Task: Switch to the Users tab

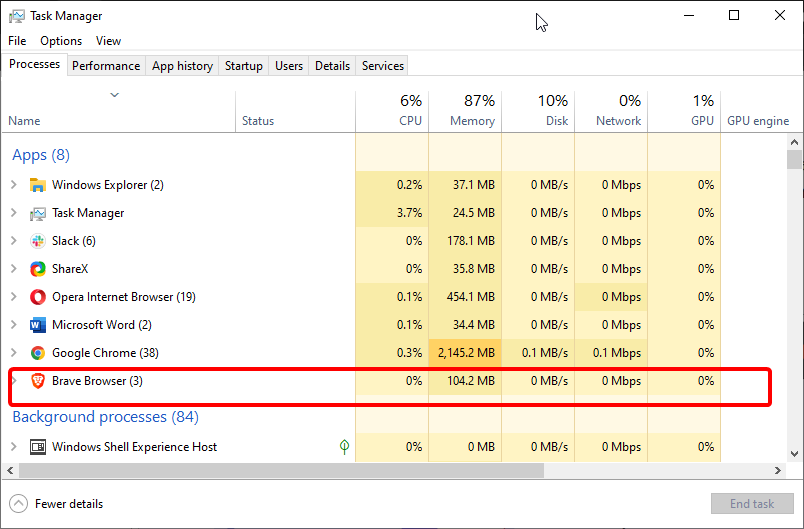Action: pos(289,66)
